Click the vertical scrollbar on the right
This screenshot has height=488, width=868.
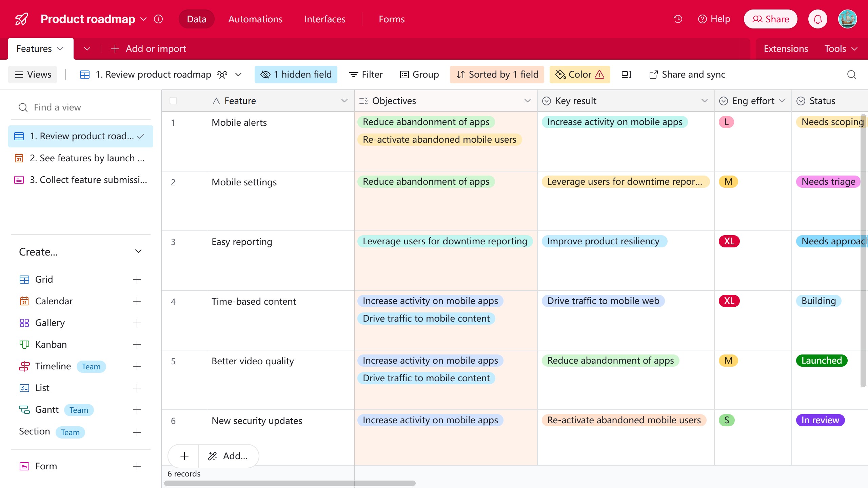point(863,251)
